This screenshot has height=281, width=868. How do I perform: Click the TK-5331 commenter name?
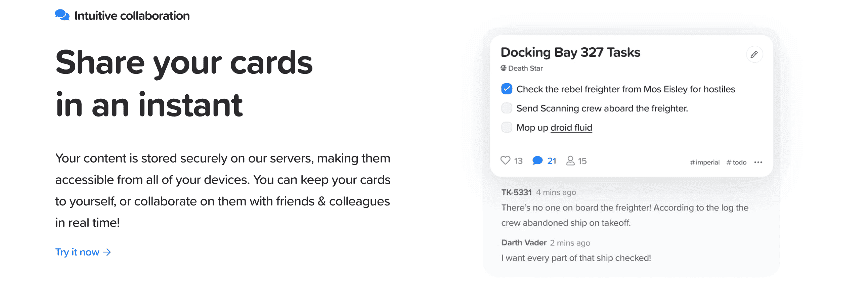tap(516, 192)
